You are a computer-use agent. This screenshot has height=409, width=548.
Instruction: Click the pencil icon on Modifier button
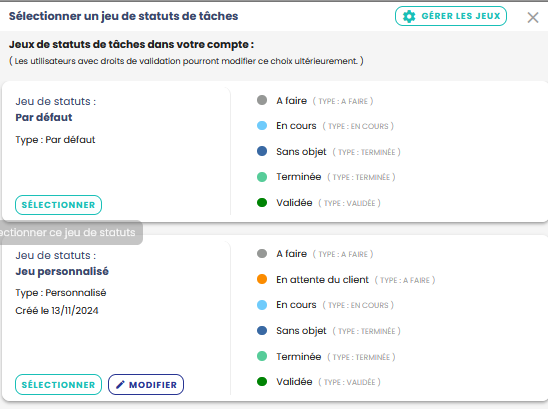120,385
